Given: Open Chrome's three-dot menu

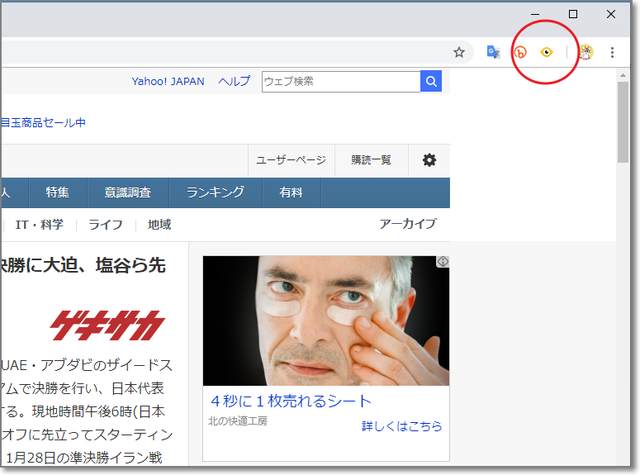Looking at the screenshot, I should (612, 52).
